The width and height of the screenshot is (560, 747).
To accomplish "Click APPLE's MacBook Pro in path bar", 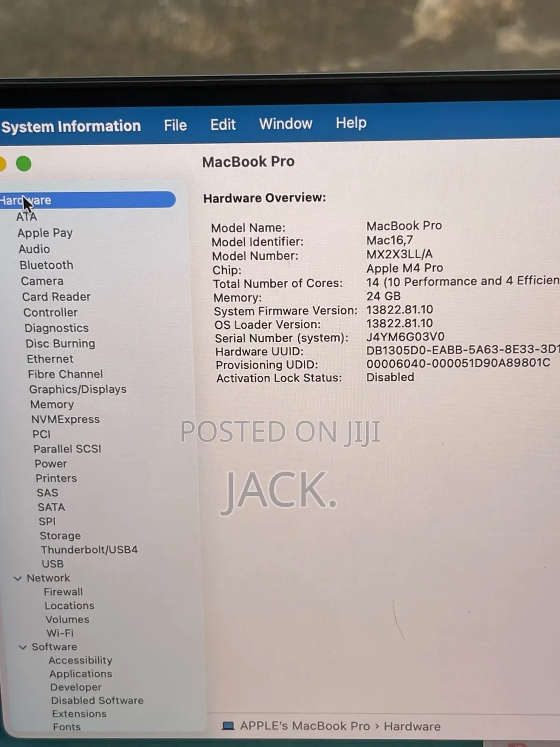I will [305, 726].
